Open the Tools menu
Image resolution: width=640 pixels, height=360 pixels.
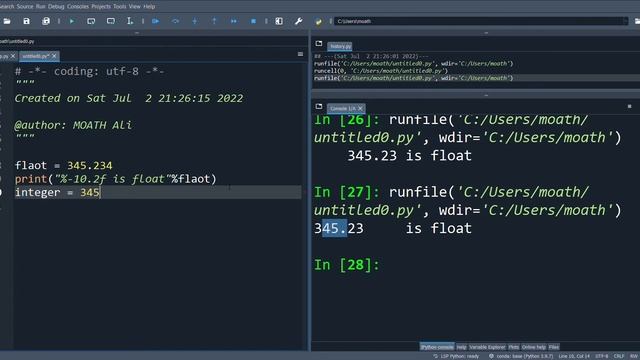pos(120,7)
